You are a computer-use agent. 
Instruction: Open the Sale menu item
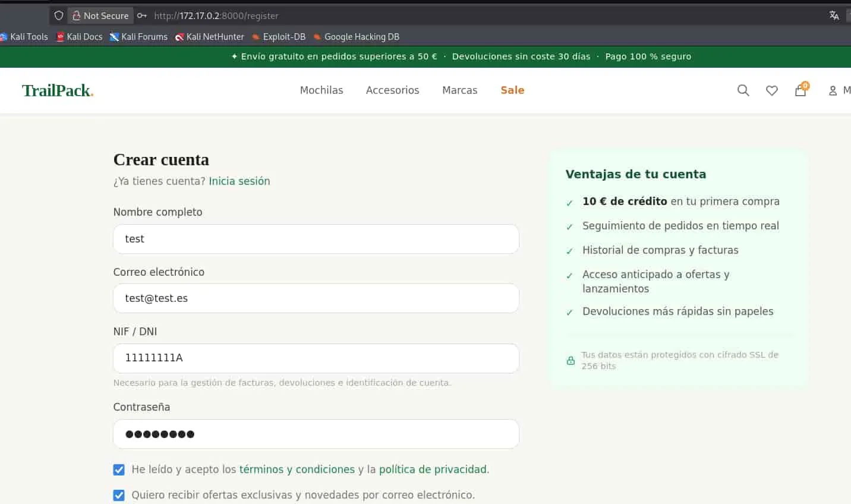[x=512, y=90]
